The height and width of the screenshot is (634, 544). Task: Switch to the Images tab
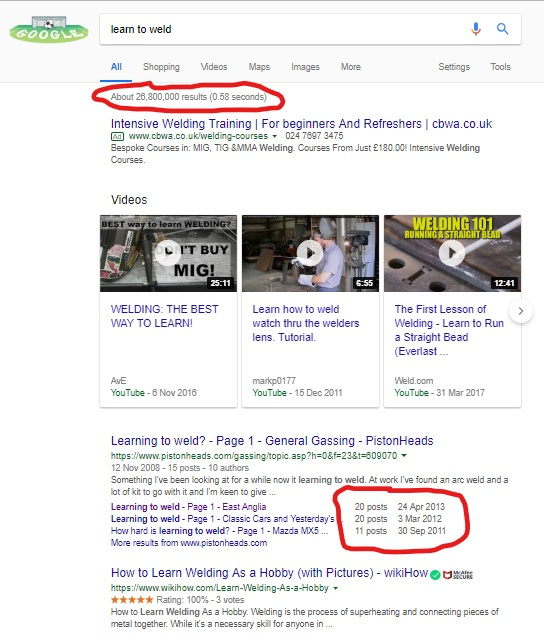point(305,67)
